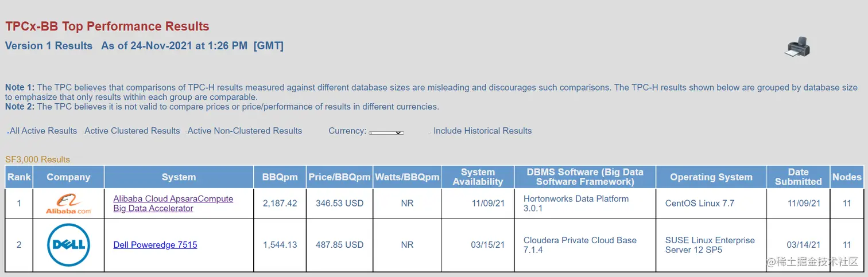The image size is (868, 277).
Task: Click the printer icon
Action: [797, 46]
